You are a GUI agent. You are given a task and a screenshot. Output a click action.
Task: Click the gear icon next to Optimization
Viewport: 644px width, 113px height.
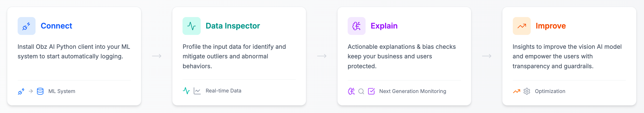coord(527,91)
